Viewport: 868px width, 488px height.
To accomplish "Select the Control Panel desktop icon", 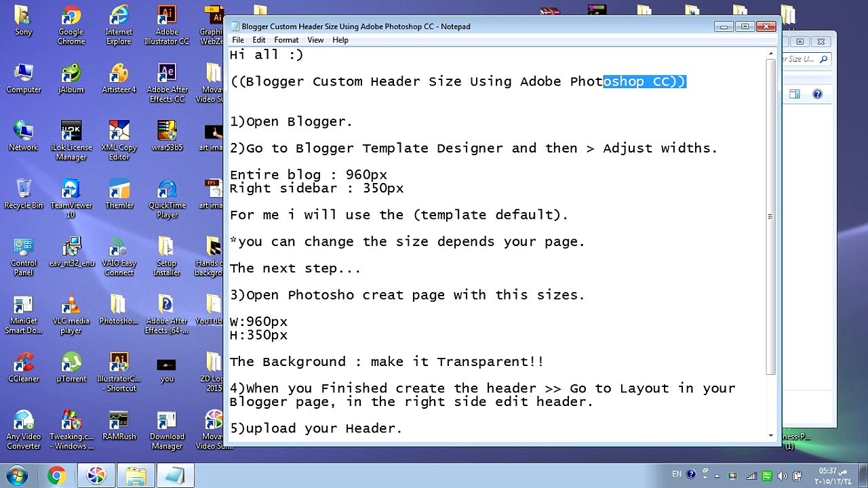I will point(23,258).
